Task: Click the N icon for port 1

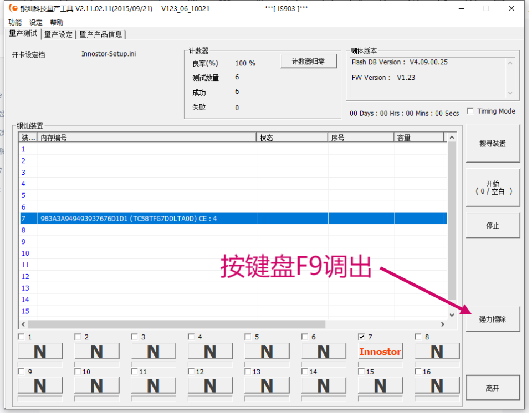Action: 40,351
